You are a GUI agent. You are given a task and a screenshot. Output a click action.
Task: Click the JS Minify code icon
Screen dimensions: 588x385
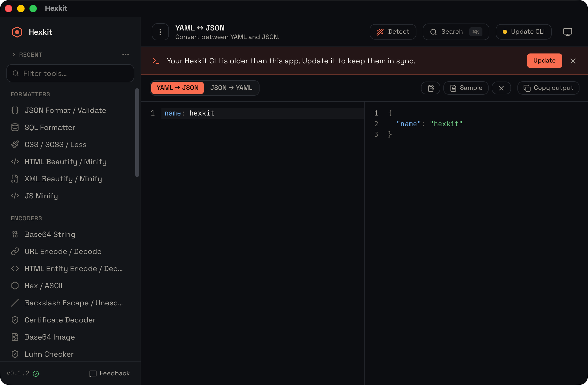coord(15,196)
